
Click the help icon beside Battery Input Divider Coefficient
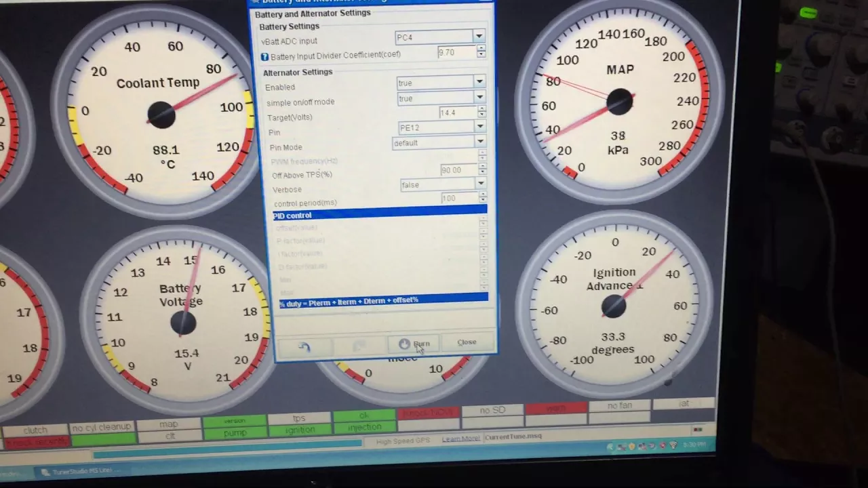[264, 57]
